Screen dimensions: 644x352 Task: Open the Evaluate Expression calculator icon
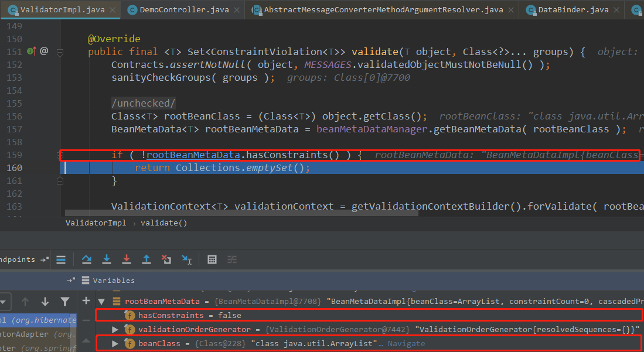pos(212,259)
